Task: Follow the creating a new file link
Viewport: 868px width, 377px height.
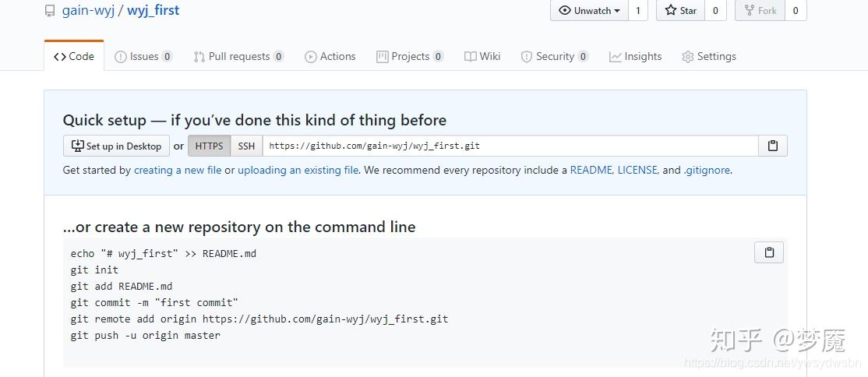Action: pyautogui.click(x=178, y=171)
